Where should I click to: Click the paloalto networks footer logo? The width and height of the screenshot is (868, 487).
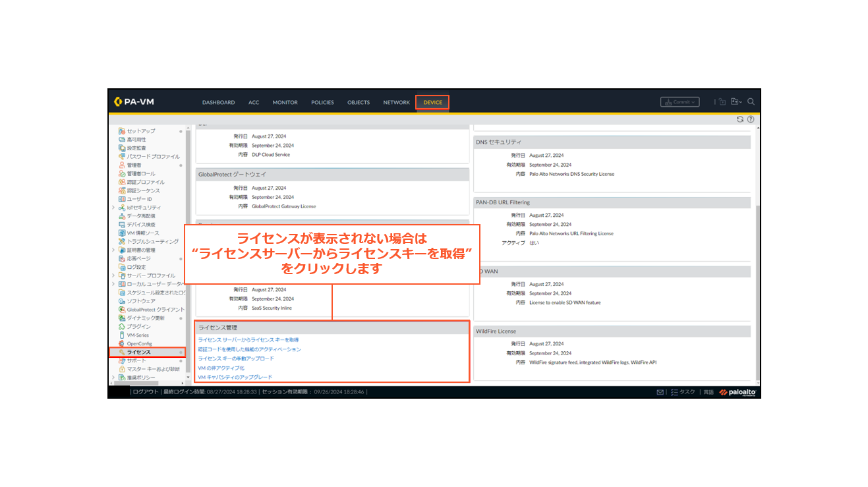(x=738, y=392)
